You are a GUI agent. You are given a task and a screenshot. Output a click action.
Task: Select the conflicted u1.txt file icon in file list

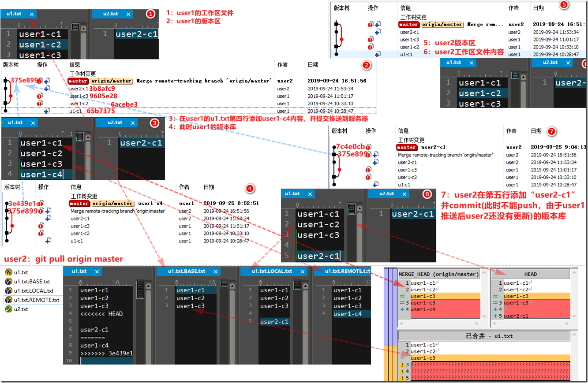(8, 272)
